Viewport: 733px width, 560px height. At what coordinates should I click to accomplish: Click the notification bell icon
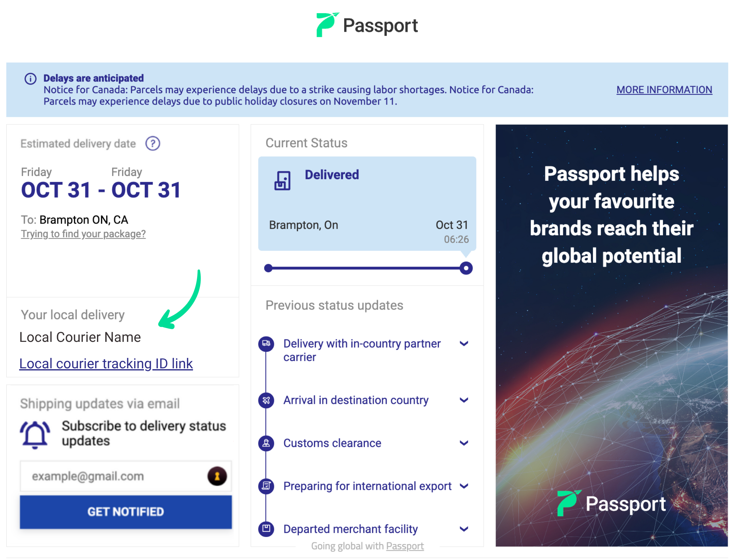(35, 434)
